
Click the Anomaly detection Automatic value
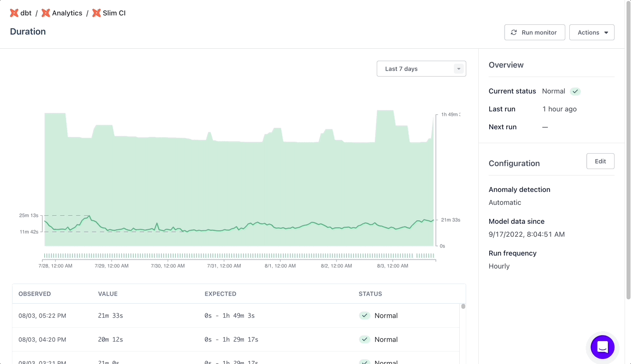(x=505, y=202)
